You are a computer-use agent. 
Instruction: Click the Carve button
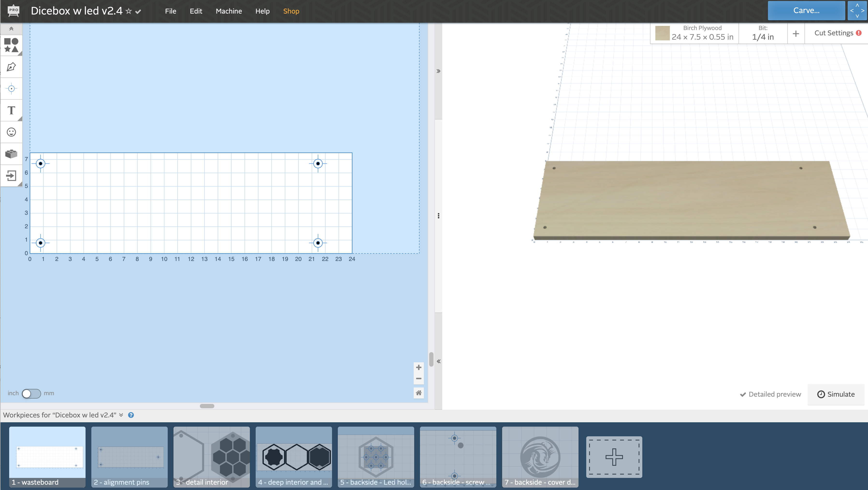point(806,10)
